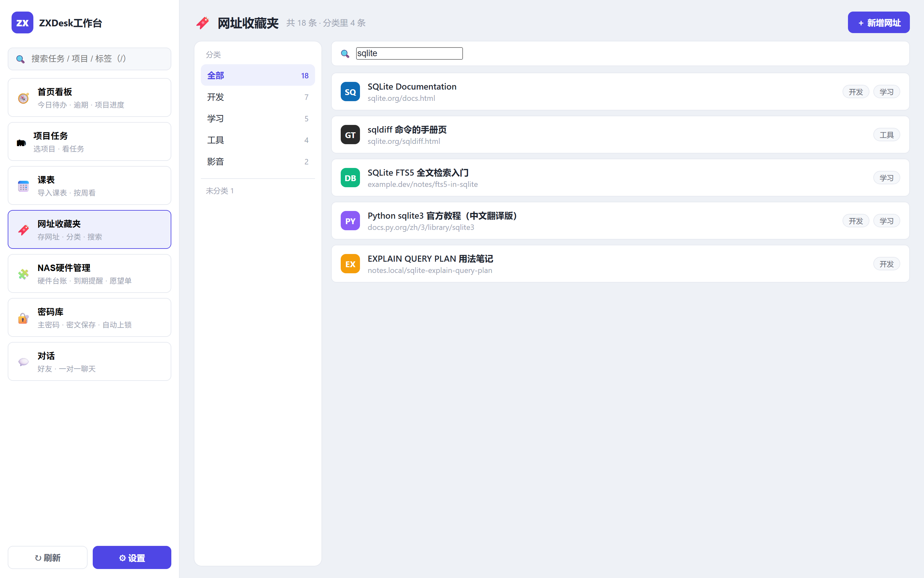Click 学习 tag on Python sqlite3 row

[x=886, y=221]
